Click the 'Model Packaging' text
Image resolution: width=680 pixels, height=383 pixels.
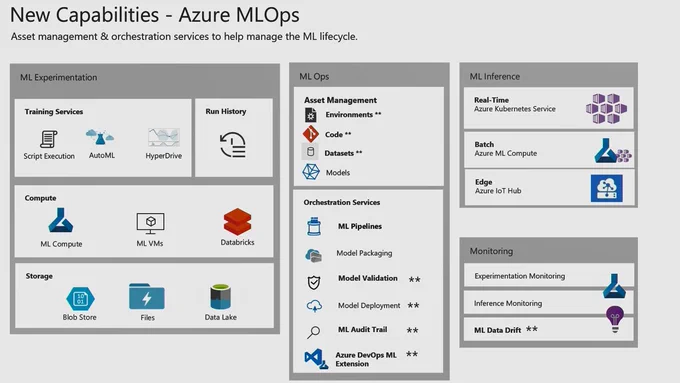[x=364, y=253]
